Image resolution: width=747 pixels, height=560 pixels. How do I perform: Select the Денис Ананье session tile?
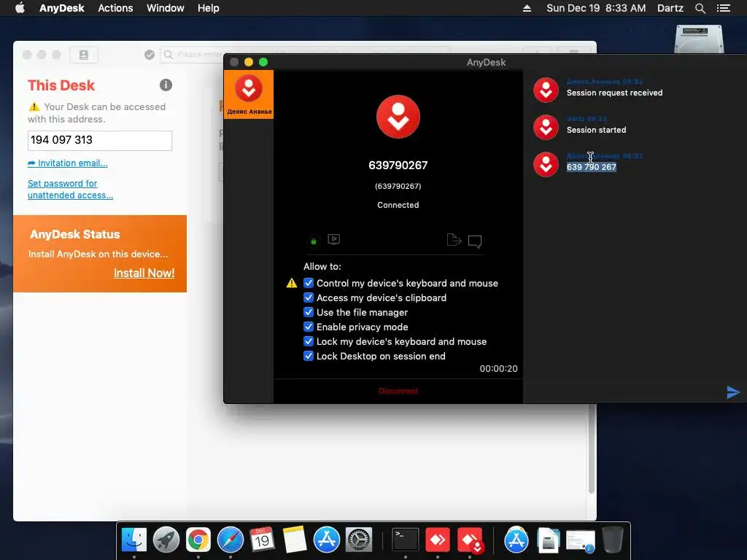point(249,94)
